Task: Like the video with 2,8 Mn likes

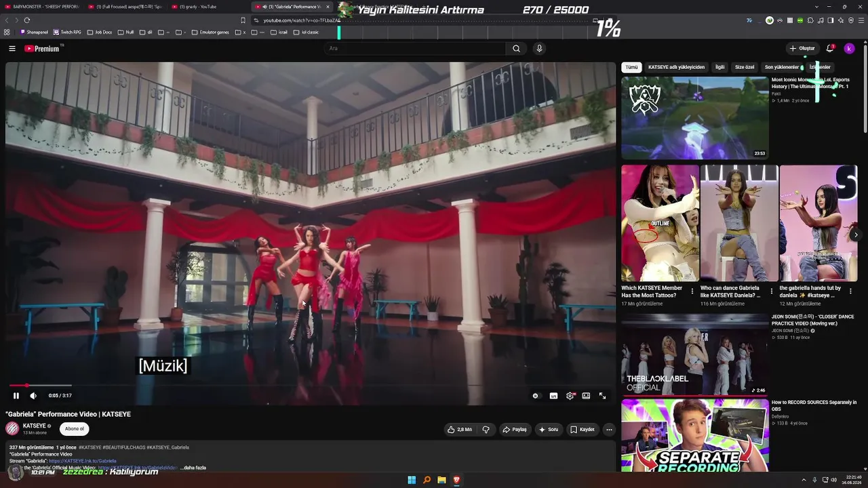Action: (x=460, y=429)
